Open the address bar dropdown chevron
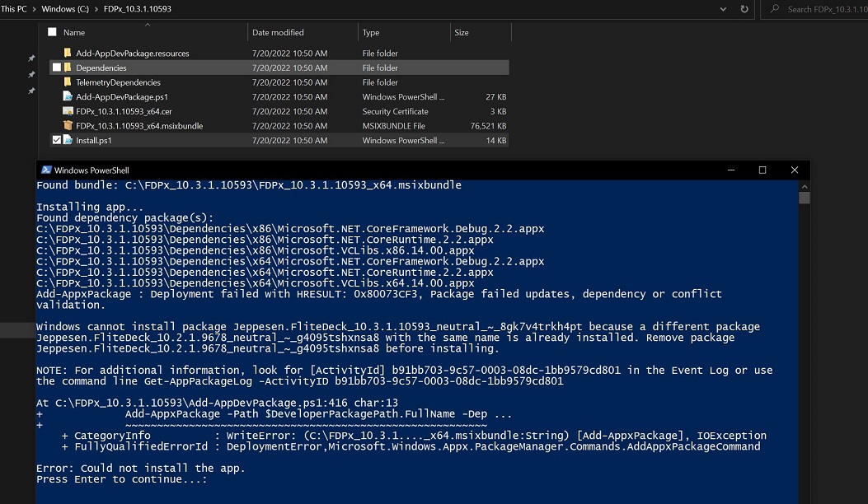 tap(723, 9)
